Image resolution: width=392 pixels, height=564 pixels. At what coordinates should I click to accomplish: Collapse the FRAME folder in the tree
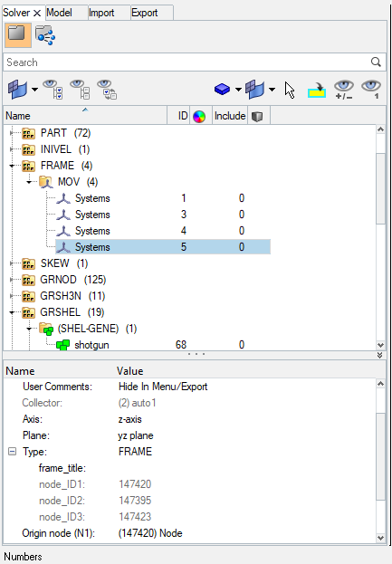coord(12,166)
